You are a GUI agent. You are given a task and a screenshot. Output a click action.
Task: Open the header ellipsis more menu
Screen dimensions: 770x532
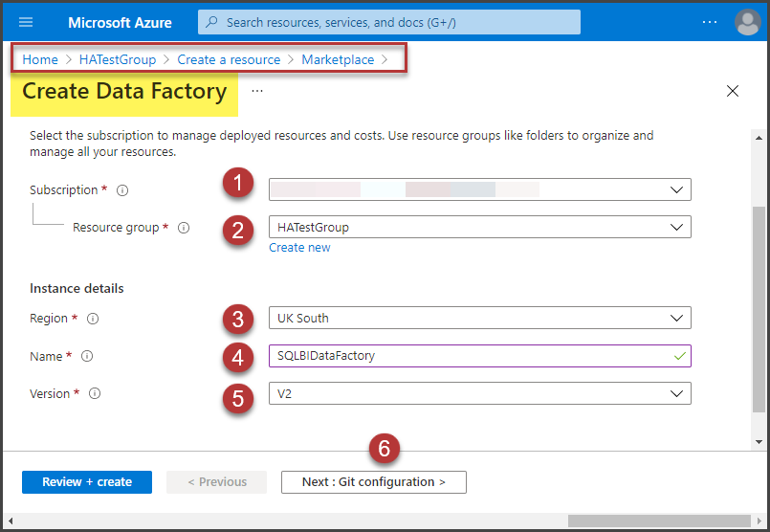(710, 22)
